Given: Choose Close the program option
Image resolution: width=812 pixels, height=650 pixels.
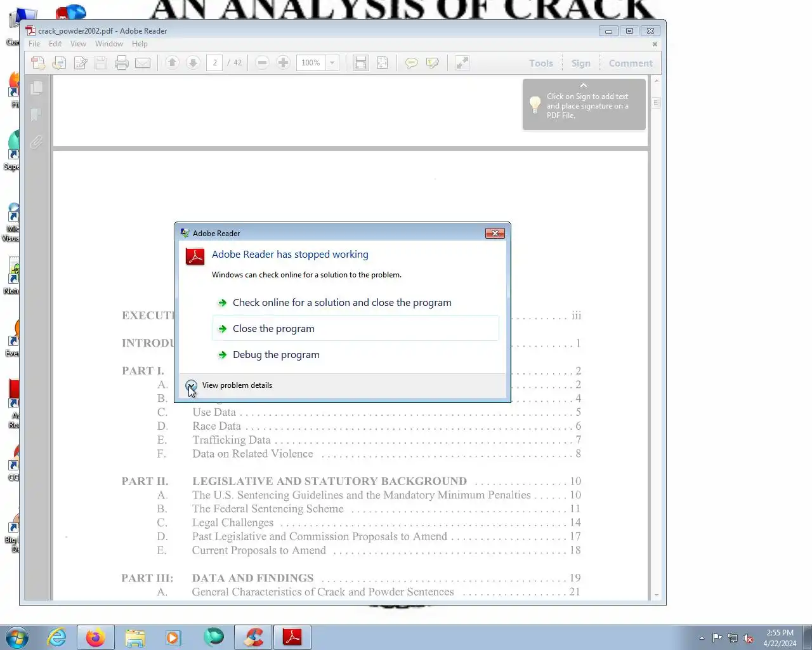Looking at the screenshot, I should (x=355, y=329).
